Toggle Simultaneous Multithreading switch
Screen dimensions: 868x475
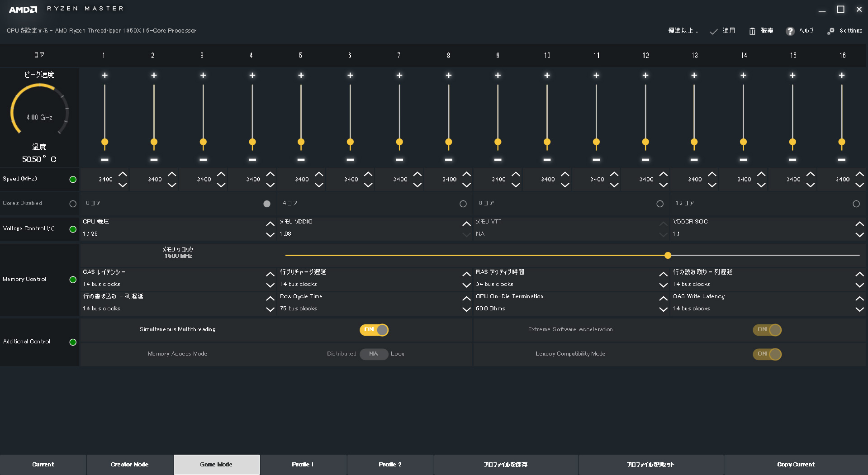[x=374, y=330]
